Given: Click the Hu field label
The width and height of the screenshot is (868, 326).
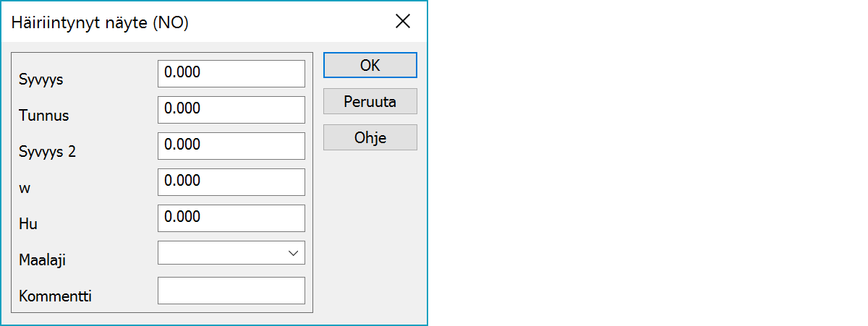Looking at the screenshot, I should click(28, 224).
